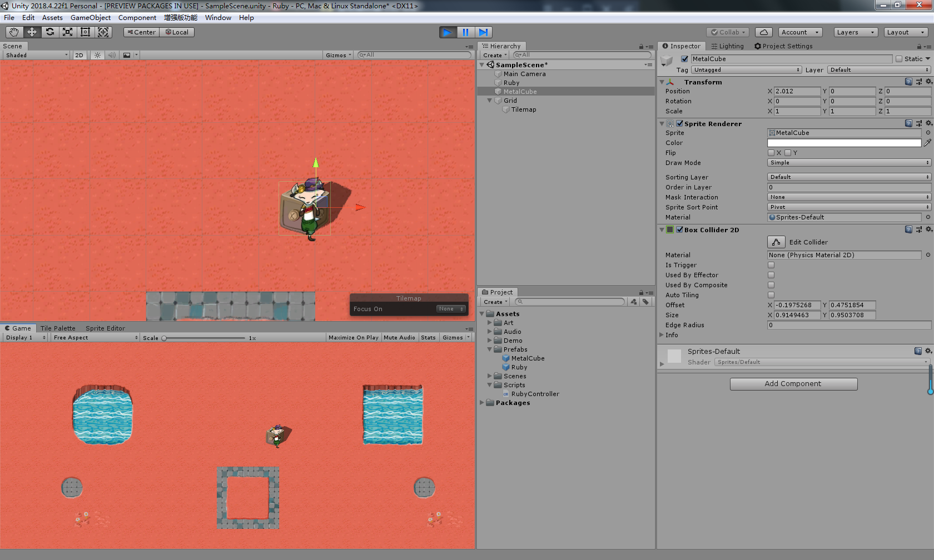This screenshot has width=934, height=560.
Task: Toggle Sprite Renderer enabled checkbox
Action: [679, 123]
